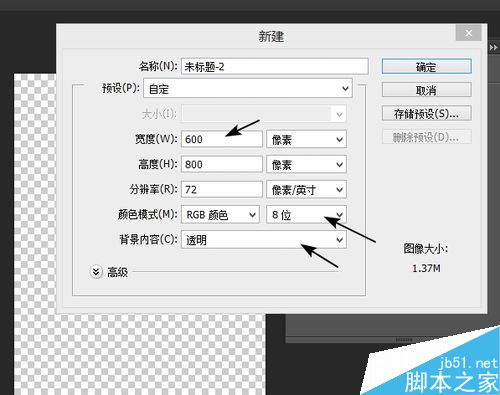Click the 宽度 field with value 600

[222, 139]
